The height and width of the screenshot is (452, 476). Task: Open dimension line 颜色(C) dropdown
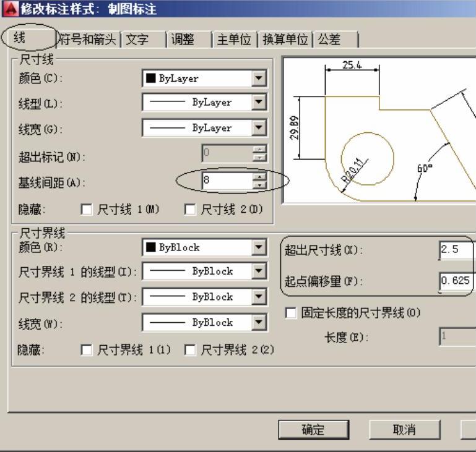pos(259,79)
